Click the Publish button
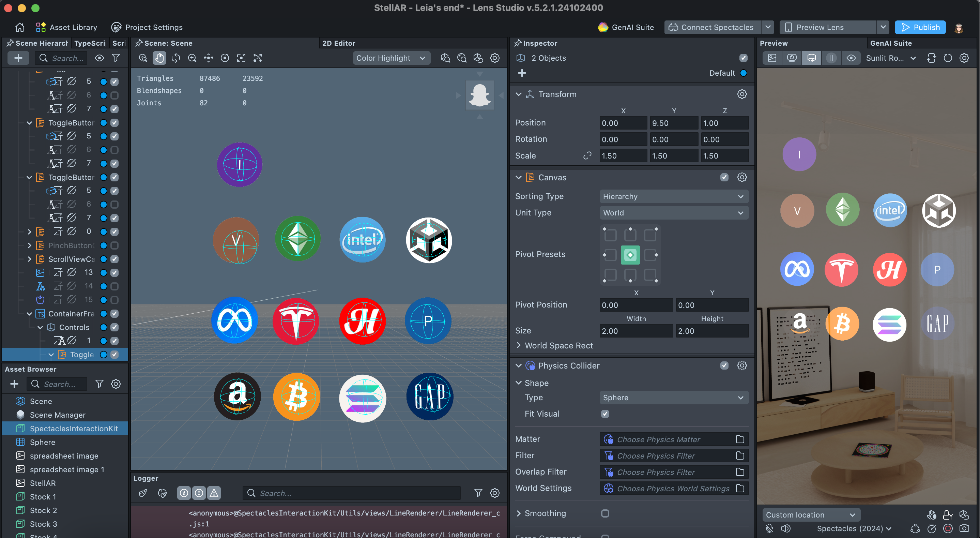 point(920,27)
